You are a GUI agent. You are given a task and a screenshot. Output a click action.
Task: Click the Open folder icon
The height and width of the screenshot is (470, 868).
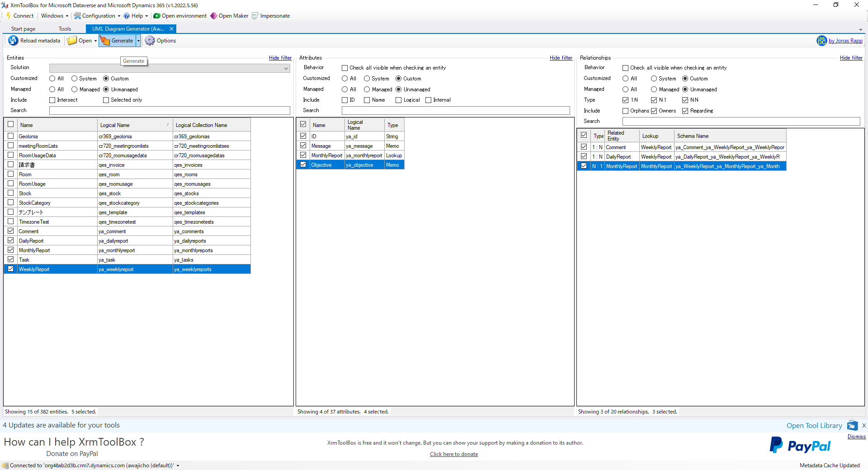coord(72,41)
